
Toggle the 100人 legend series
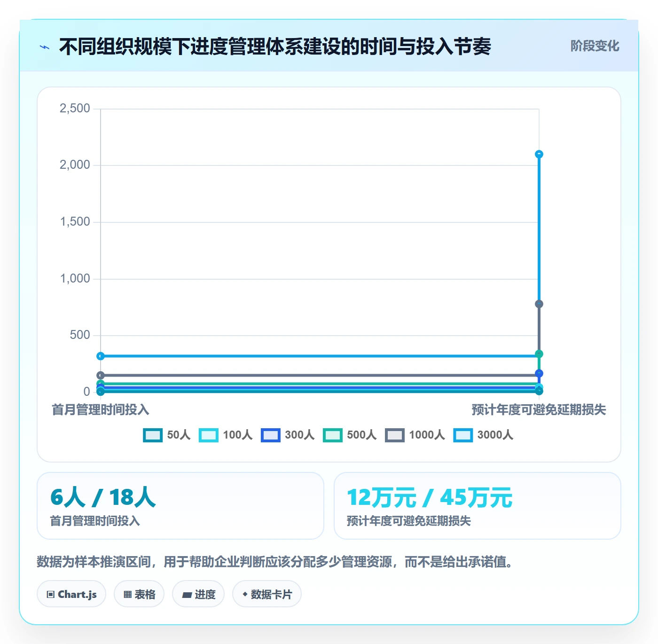(226, 435)
